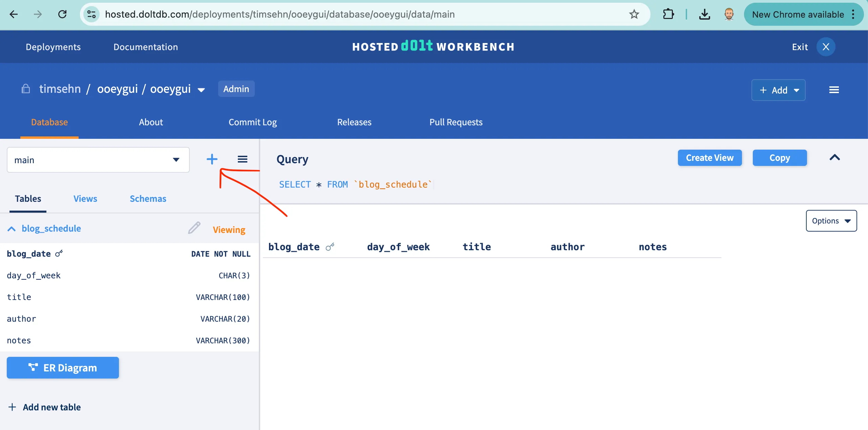The image size is (868, 430).
Task: Click the bookmark star in the address bar
Action: [x=634, y=14]
